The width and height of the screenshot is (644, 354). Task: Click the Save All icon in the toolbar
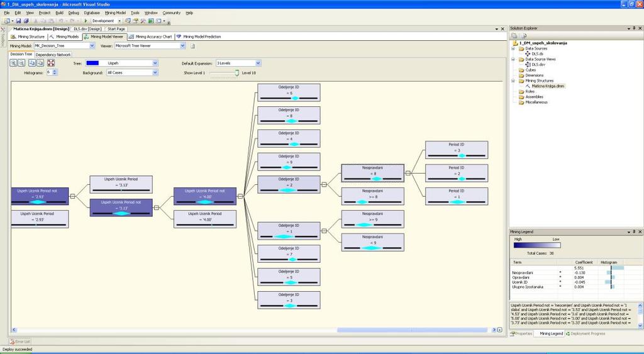pyautogui.click(x=26, y=21)
